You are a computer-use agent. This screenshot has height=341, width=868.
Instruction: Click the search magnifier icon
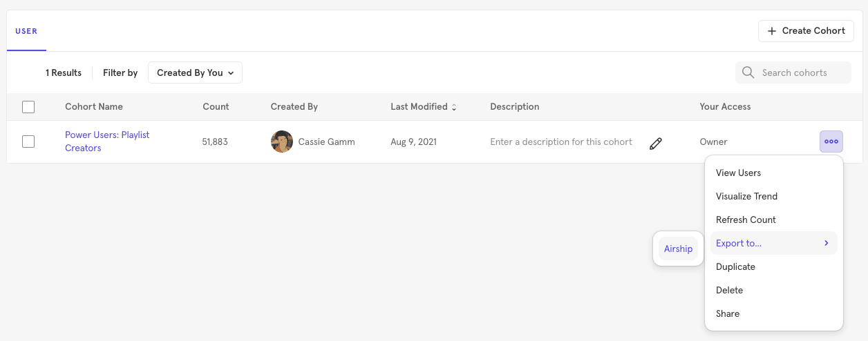click(748, 72)
